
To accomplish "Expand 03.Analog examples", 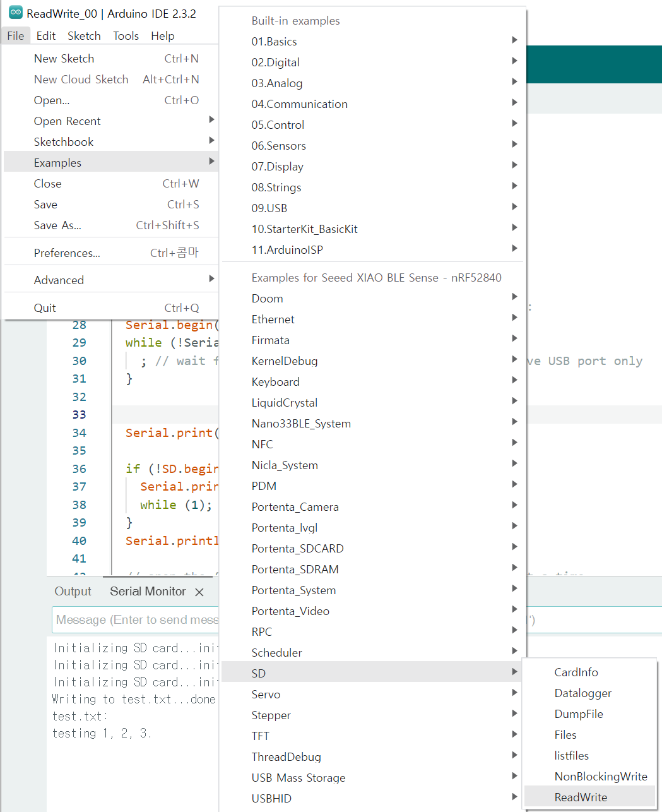I will pos(373,83).
